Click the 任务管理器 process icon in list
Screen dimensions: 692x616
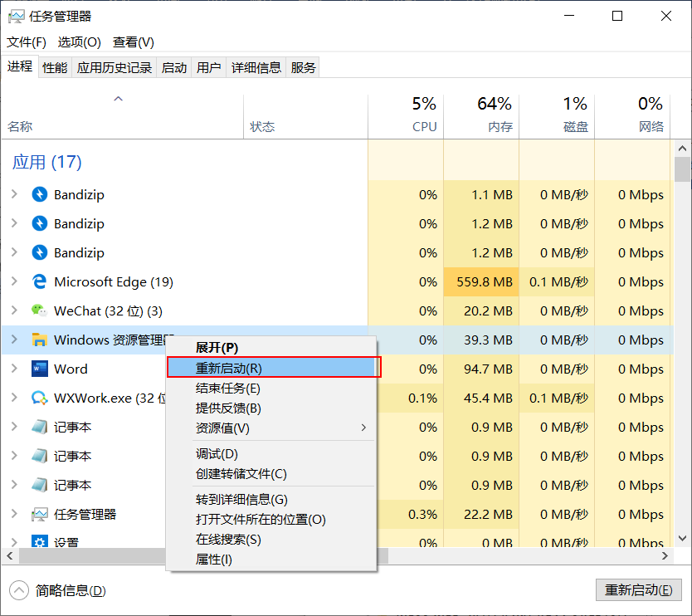click(39, 514)
